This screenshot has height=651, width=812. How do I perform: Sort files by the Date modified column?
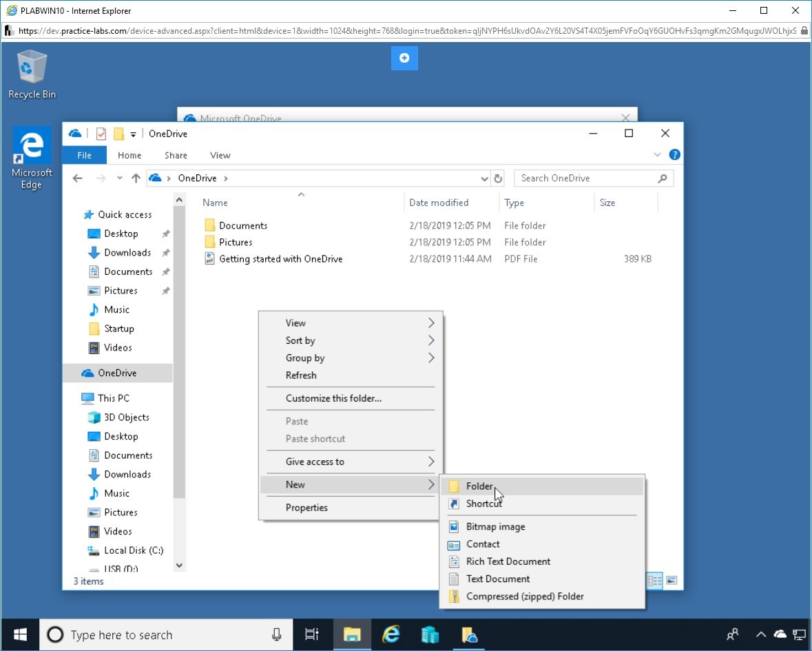point(439,203)
